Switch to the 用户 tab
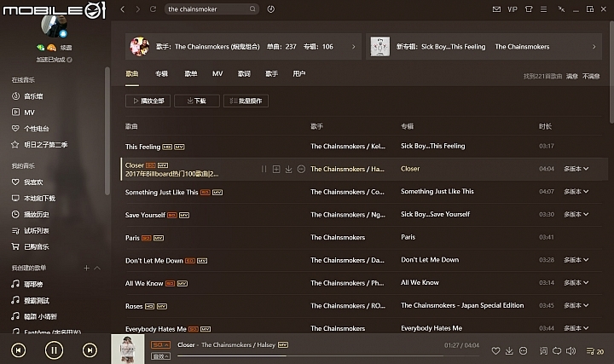 [299, 73]
